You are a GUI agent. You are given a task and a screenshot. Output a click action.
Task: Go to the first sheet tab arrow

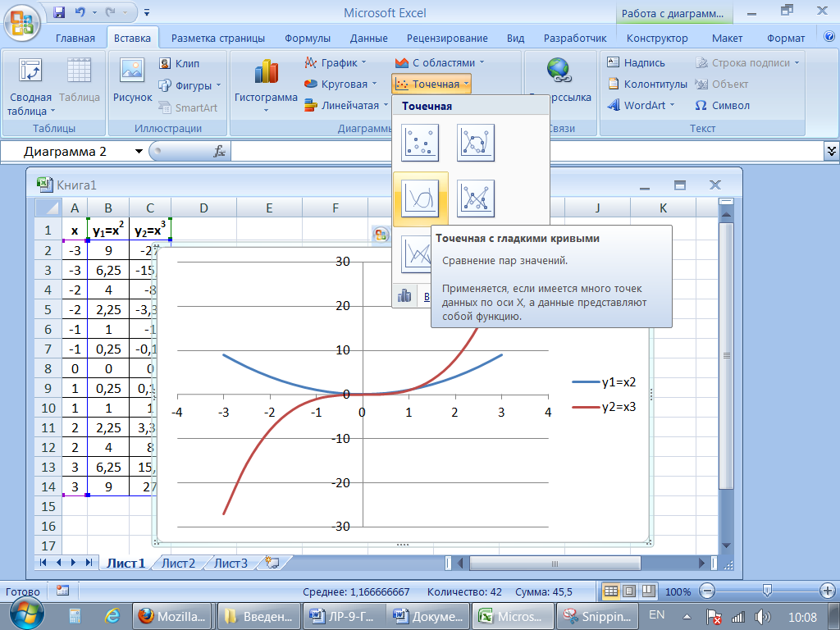point(44,563)
